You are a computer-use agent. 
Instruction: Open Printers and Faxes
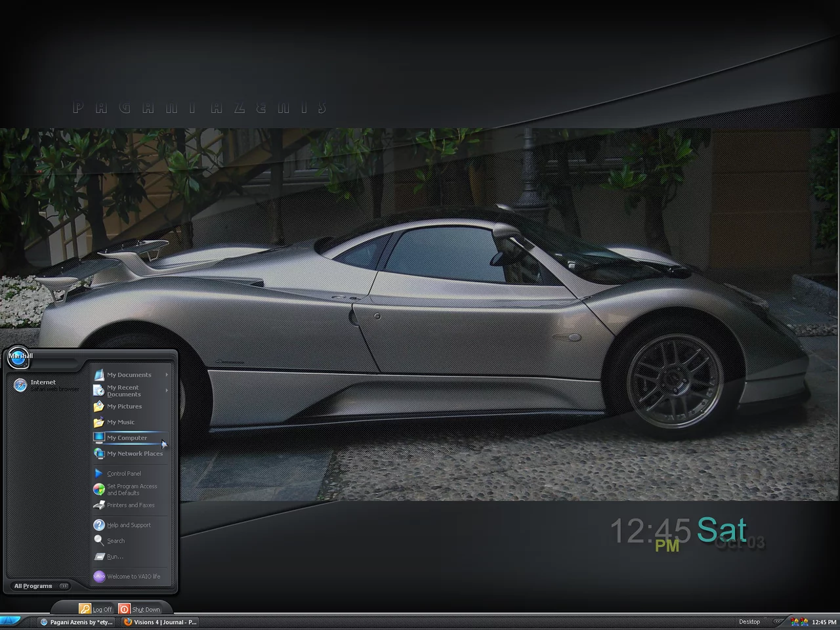[x=131, y=505]
